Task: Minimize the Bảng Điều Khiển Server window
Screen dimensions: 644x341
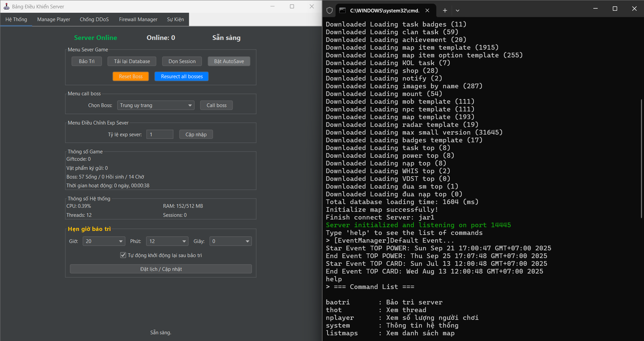Action: coord(273,6)
